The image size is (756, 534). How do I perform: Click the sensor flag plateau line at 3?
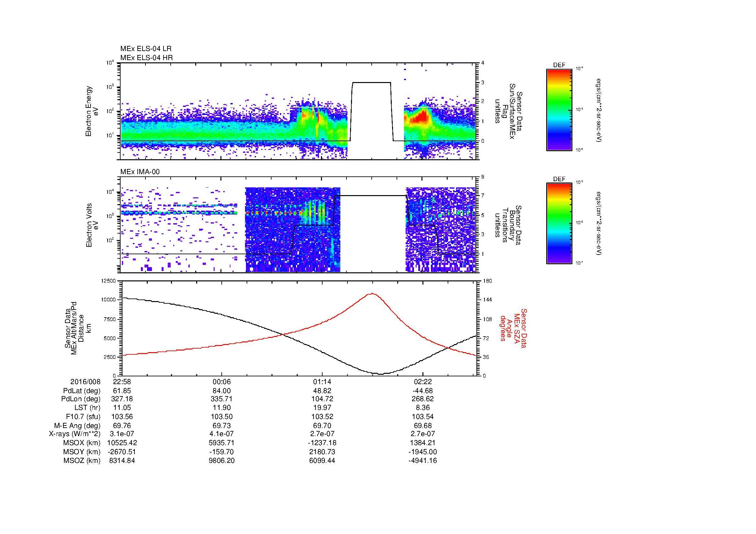click(371, 82)
